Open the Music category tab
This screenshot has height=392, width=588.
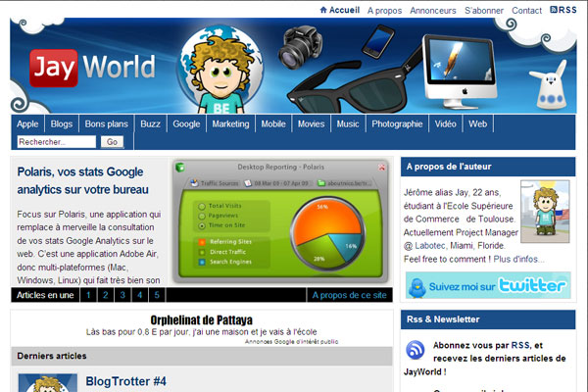coord(348,123)
